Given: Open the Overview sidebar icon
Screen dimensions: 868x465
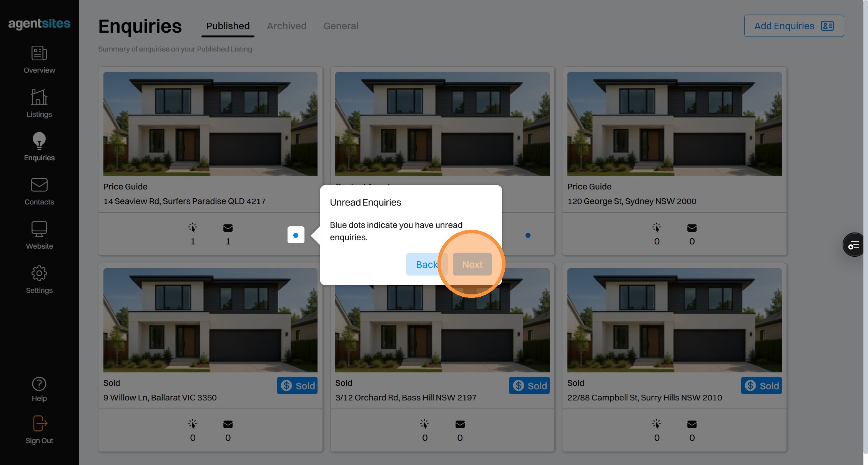Looking at the screenshot, I should (x=39, y=53).
